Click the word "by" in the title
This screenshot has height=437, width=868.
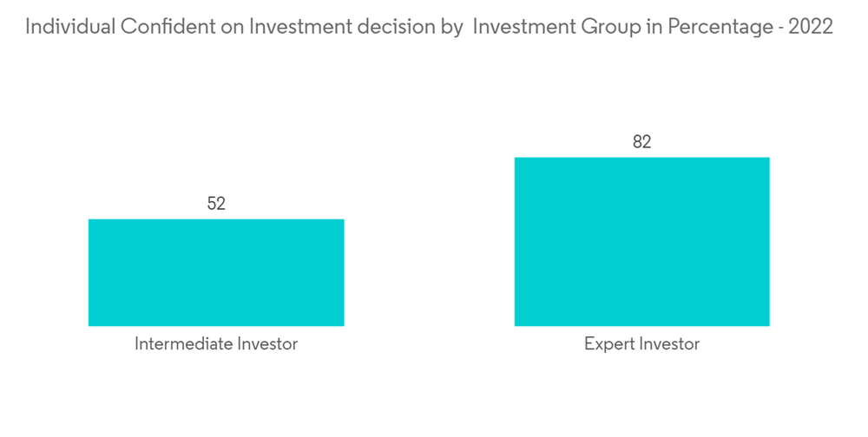[x=446, y=28]
